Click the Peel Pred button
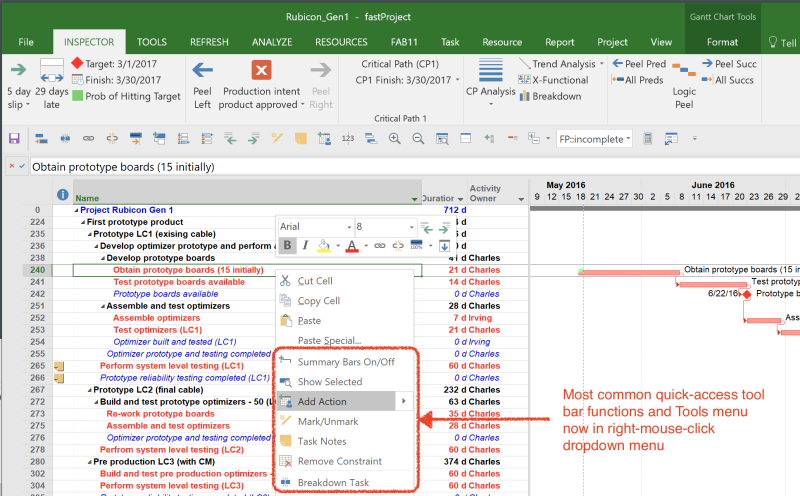 point(639,64)
